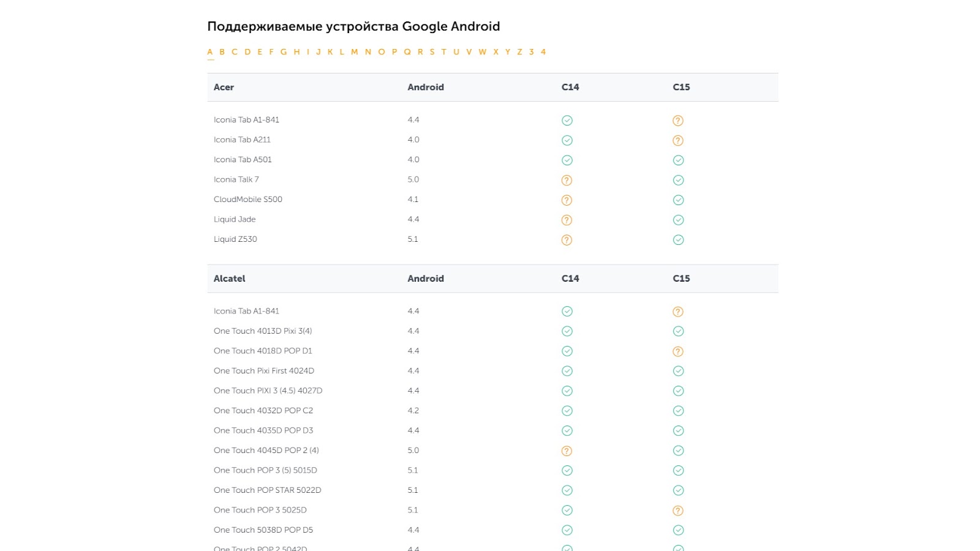Click C15 check icon for Iconia Tab A501
This screenshot has height=551, width=980.
pyautogui.click(x=678, y=160)
